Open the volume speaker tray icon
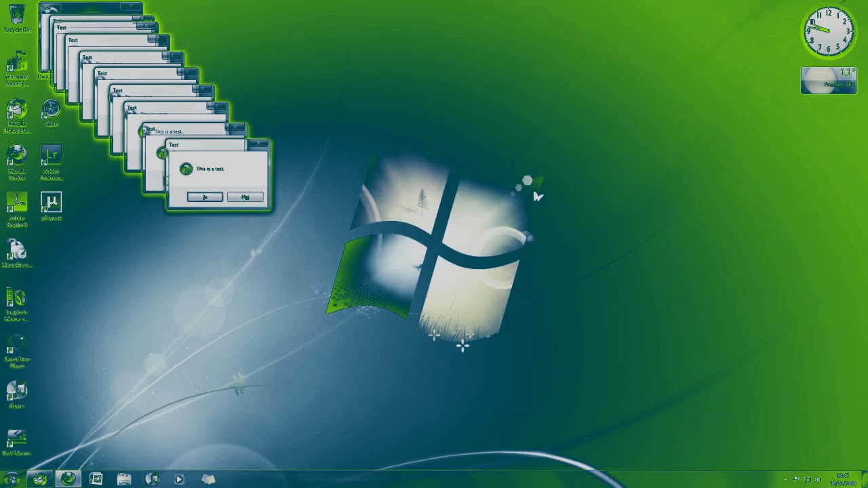Screen dimensions: 868x488 pyautogui.click(x=818, y=480)
